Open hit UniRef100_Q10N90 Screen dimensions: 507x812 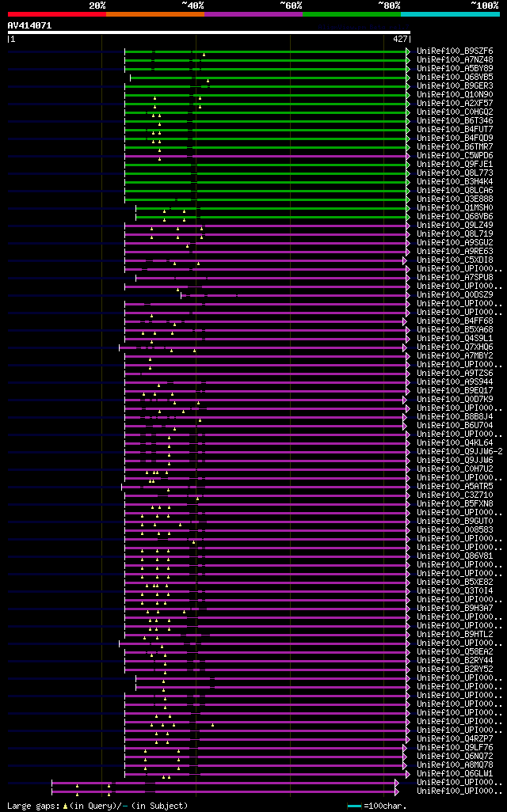[x=455, y=95]
